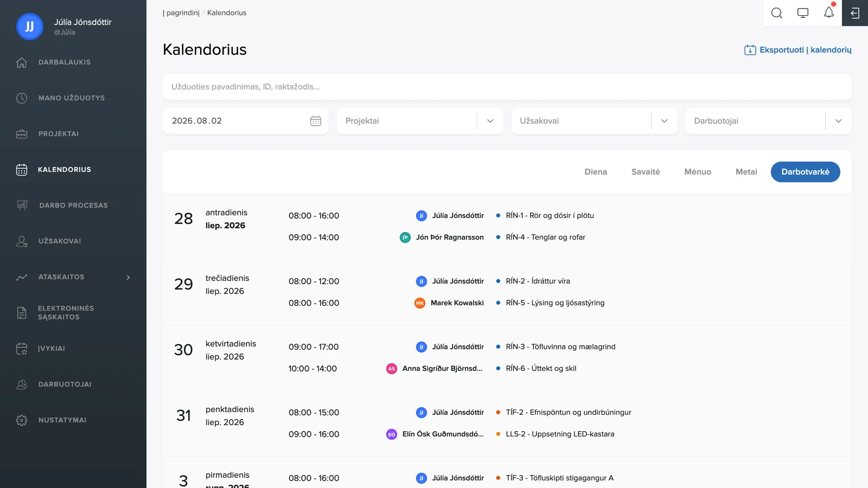Click Júlía Jónsdóttir profile name in sidebar
Viewport: 868px width, 488px height.
click(x=82, y=22)
